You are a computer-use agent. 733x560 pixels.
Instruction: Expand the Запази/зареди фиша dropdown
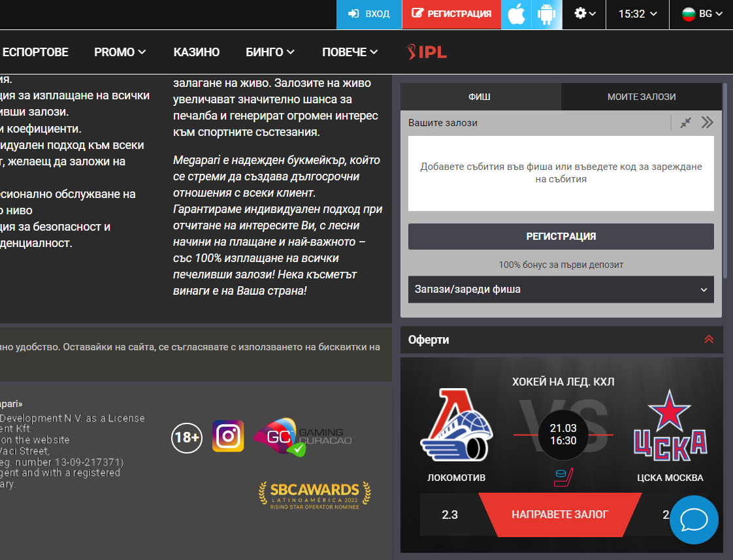[561, 289]
